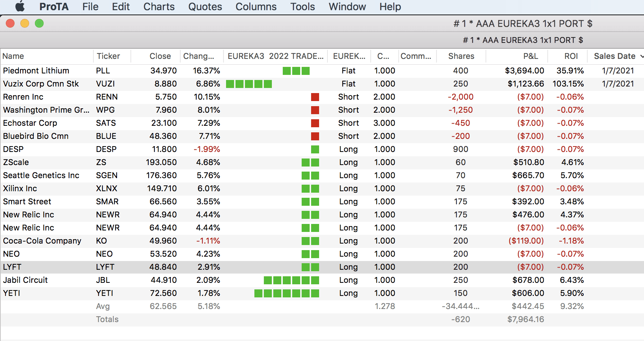Open the Columns menu
This screenshot has width=644, height=341.
click(256, 7)
